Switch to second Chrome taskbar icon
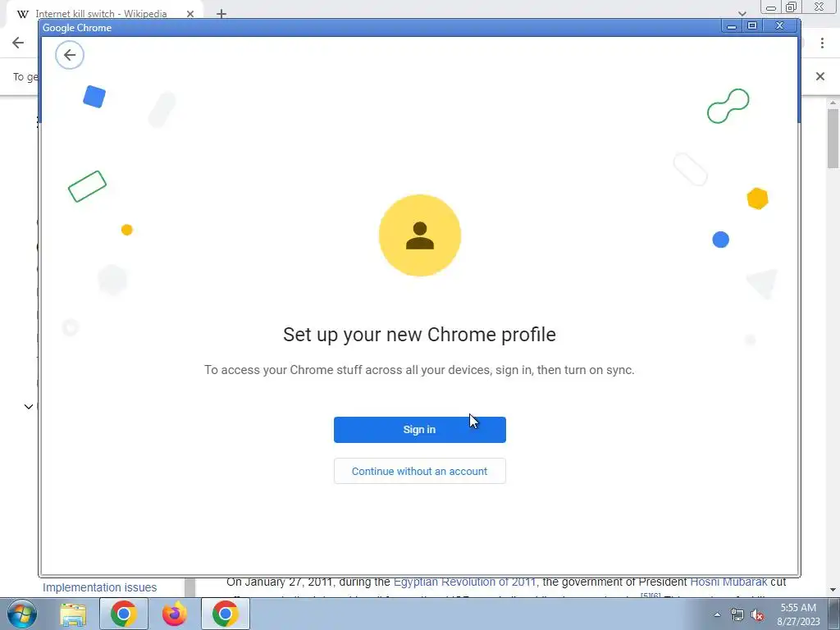Viewport: 840px width, 630px height. (x=225, y=614)
